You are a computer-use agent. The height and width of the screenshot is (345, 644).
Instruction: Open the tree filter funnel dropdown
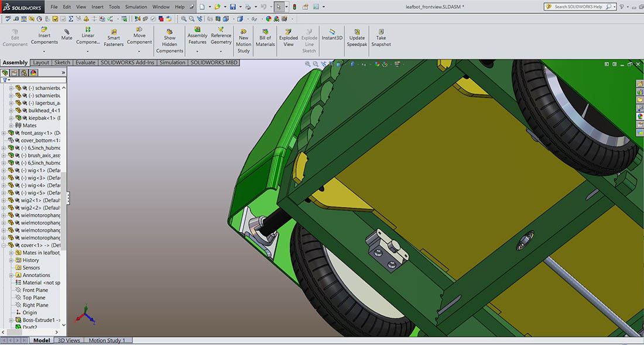6,81
